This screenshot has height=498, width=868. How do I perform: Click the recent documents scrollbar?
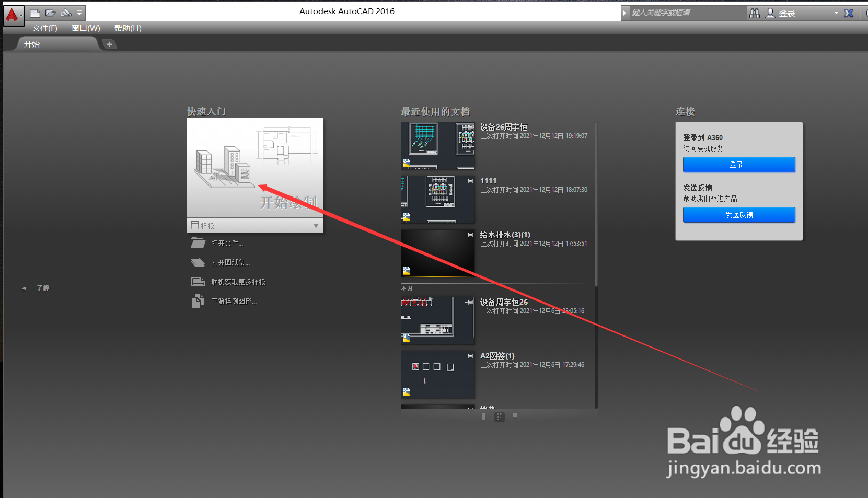click(x=596, y=204)
